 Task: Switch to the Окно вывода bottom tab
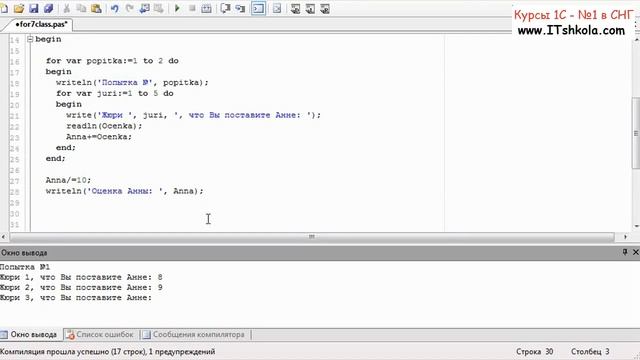[x=29, y=335]
